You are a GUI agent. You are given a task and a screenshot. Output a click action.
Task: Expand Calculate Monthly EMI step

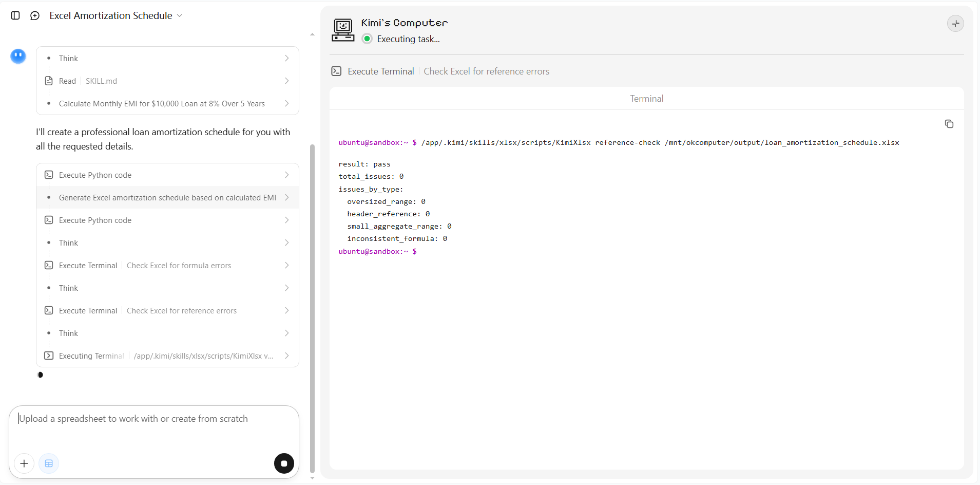coord(167,103)
